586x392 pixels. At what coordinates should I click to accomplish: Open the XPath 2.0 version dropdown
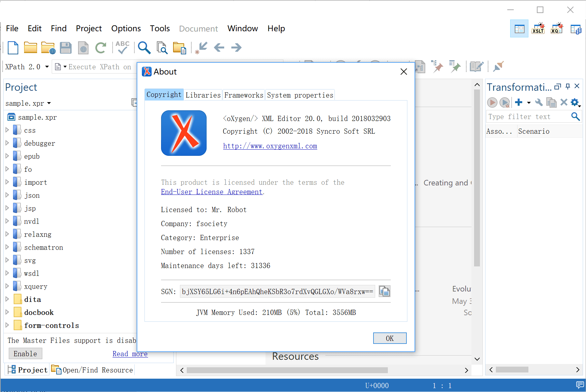[47, 67]
